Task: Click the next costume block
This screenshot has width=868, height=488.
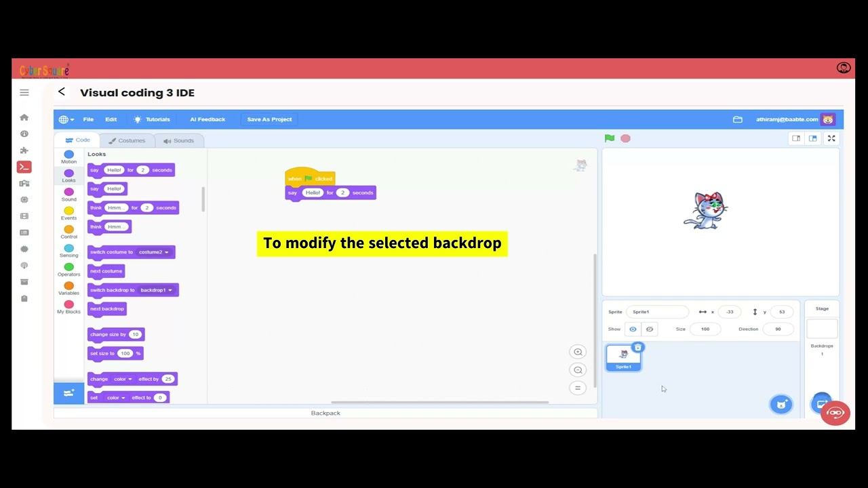Action: click(106, 271)
